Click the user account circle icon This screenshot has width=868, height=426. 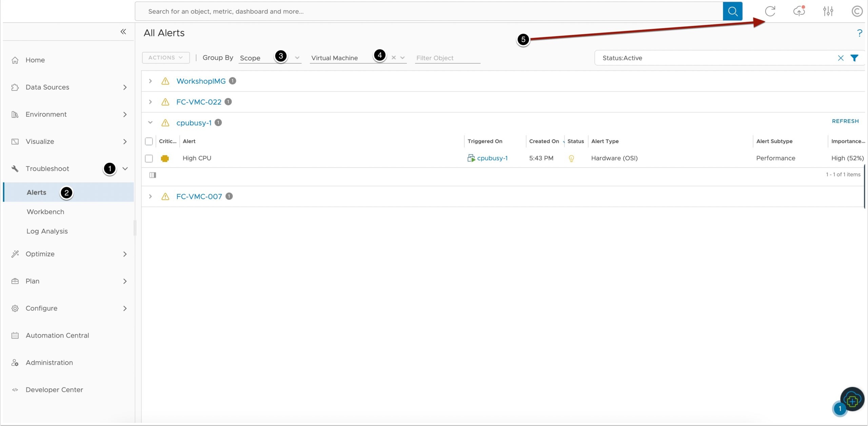857,11
